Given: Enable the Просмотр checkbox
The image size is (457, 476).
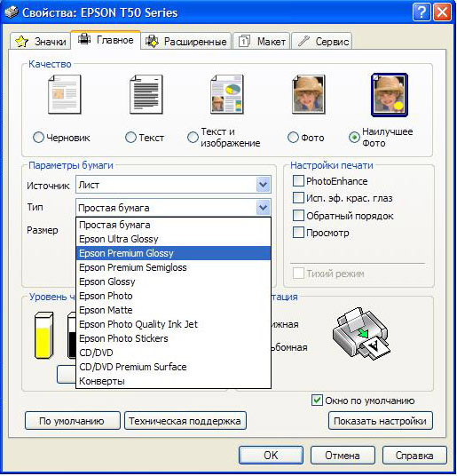Looking at the screenshot, I should click(x=298, y=233).
